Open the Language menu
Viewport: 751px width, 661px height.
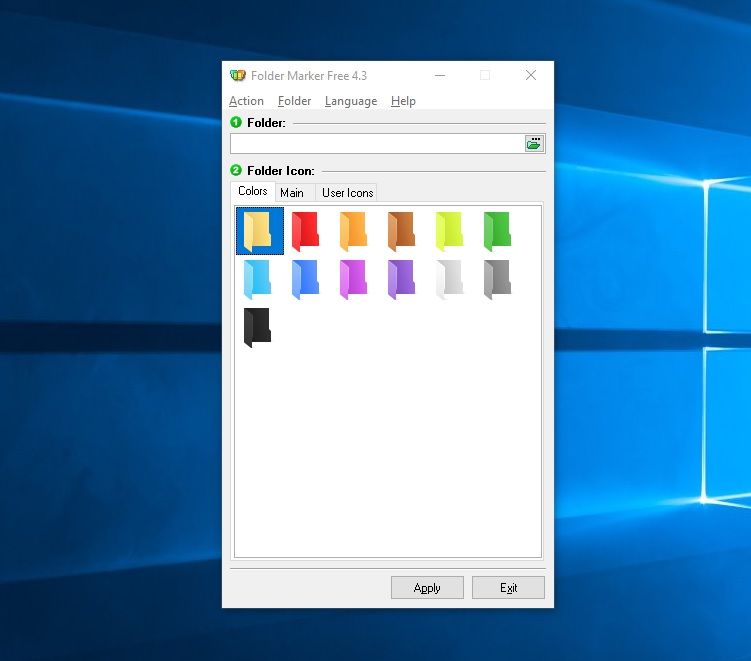coord(351,101)
